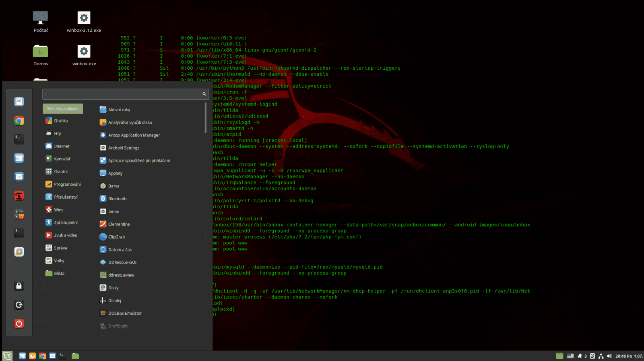Launch Chrome from the menu favorites sidebar
Viewport: 644px width, 361px height.
[19, 120]
